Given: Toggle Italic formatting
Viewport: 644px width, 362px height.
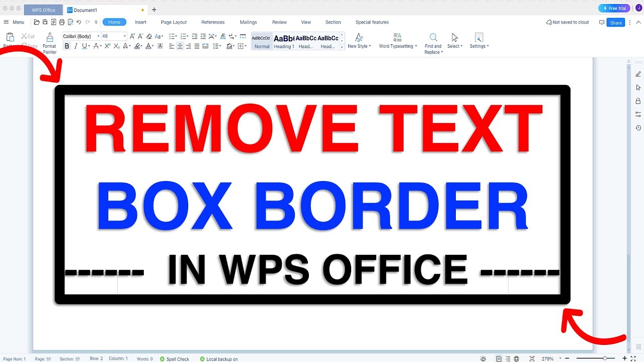Looking at the screenshot, I should pyautogui.click(x=75, y=46).
